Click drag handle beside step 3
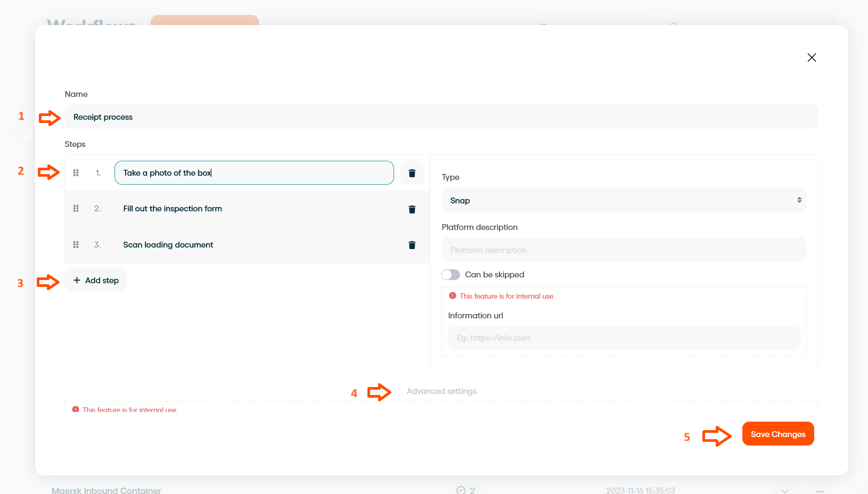The width and height of the screenshot is (868, 494). [x=76, y=245]
